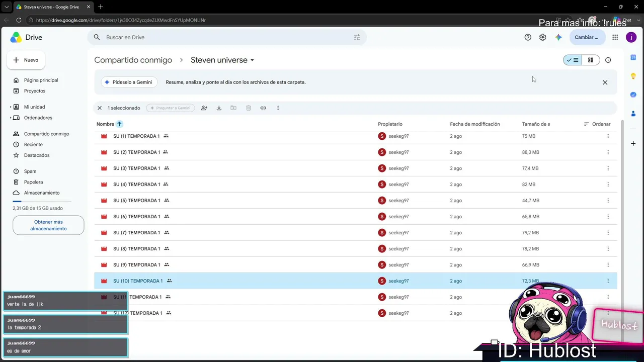The height and width of the screenshot is (362, 644).
Task: Open Google Calendar side panel
Action: (x=633, y=57)
